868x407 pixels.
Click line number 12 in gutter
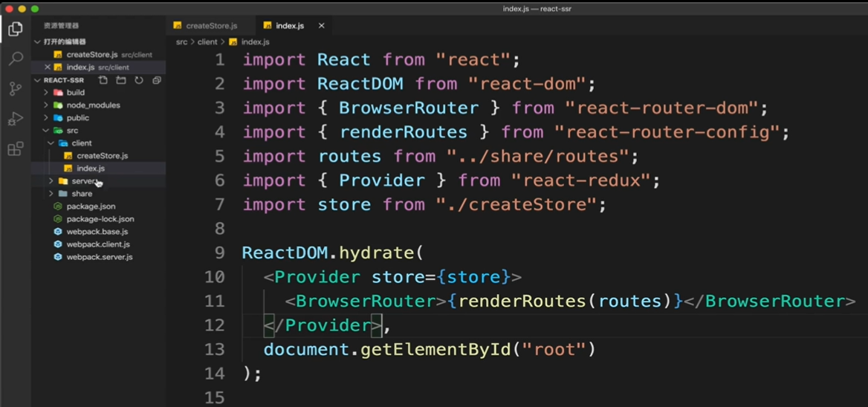click(214, 326)
